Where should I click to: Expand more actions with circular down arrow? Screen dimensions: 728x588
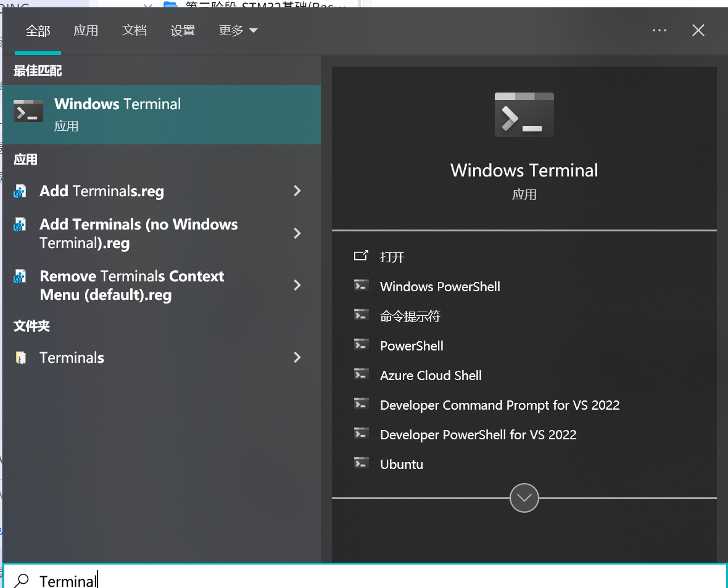click(x=524, y=498)
